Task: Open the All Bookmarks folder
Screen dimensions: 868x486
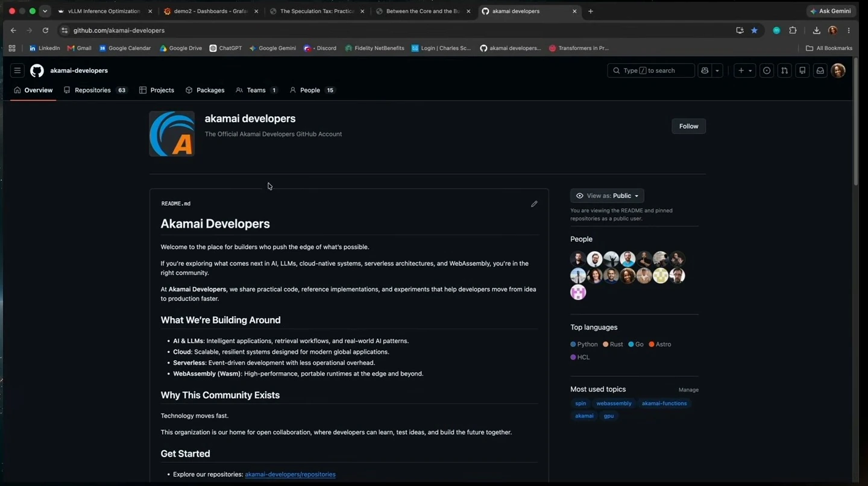Action: 829,48
